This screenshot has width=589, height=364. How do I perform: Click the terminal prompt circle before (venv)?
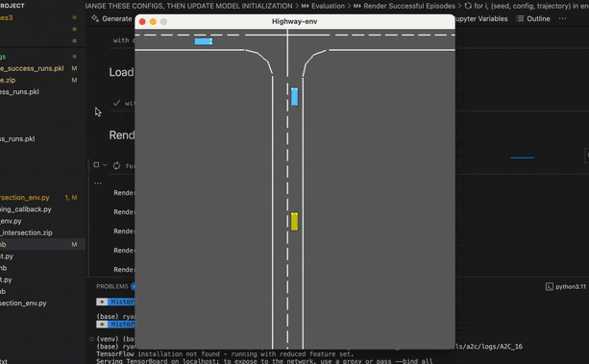(91, 339)
